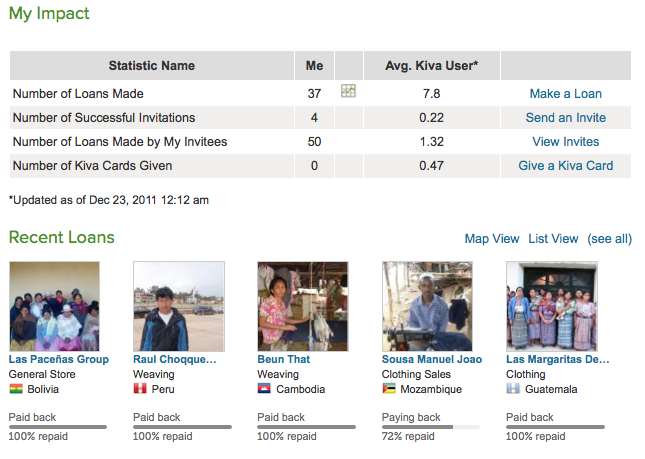Open View Invites
The width and height of the screenshot is (645, 459).
click(x=566, y=141)
